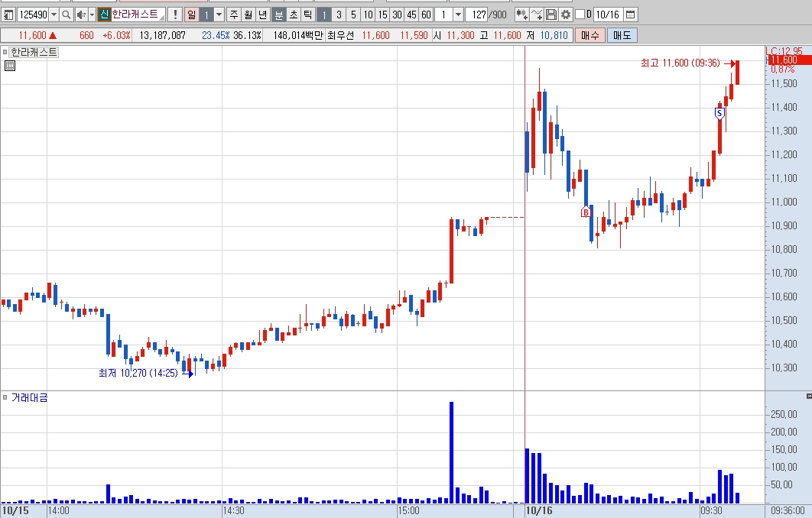
Task: Toggle the 분 (minute) chart period button
Action: (279, 15)
